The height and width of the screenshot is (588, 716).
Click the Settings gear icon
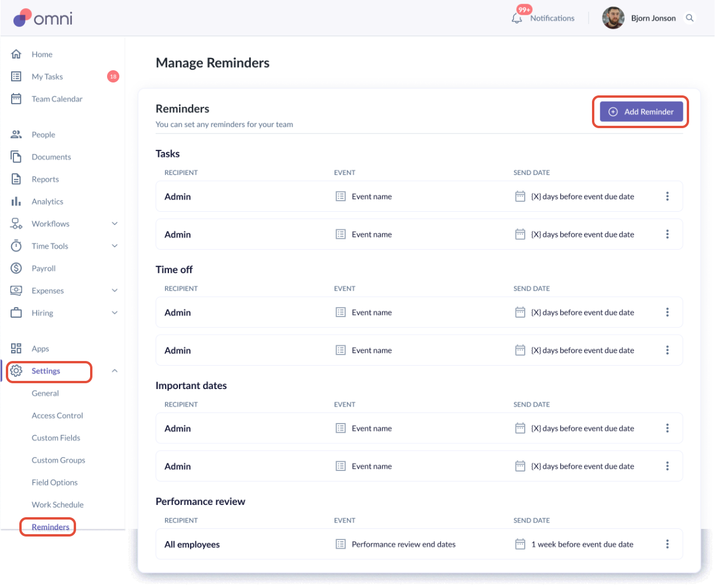pyautogui.click(x=16, y=371)
